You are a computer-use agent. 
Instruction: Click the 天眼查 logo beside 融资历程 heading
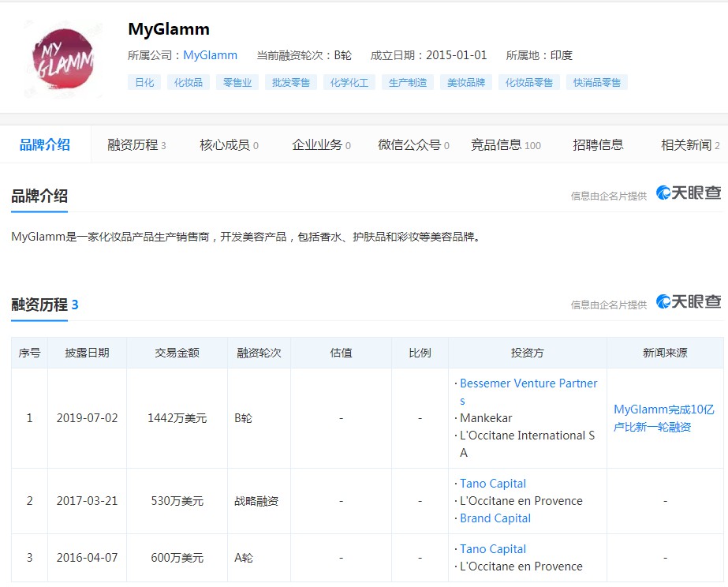pyautogui.click(x=689, y=302)
